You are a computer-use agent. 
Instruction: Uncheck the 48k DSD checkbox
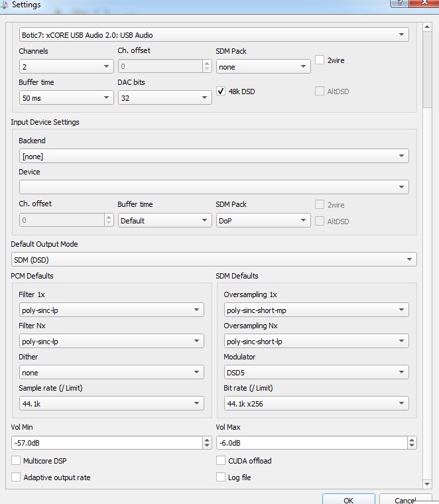[221, 92]
